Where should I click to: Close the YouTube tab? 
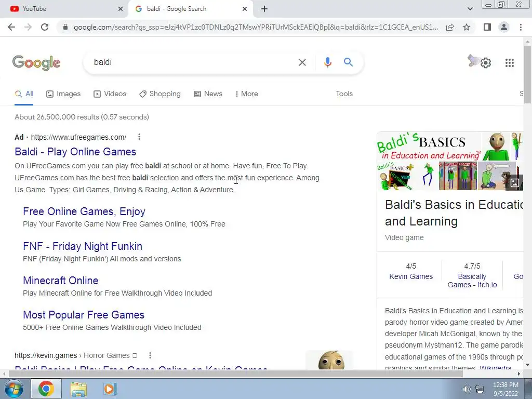[121, 9]
